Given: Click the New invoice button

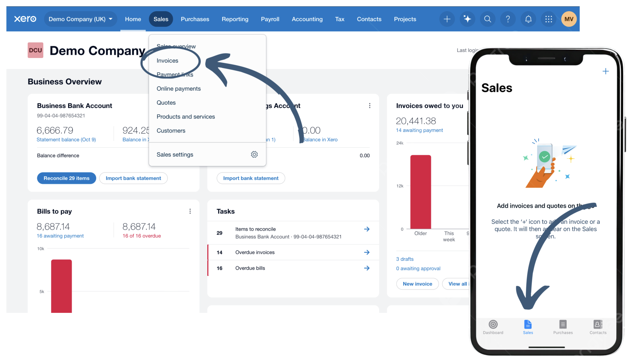Looking at the screenshot, I should coord(417,284).
